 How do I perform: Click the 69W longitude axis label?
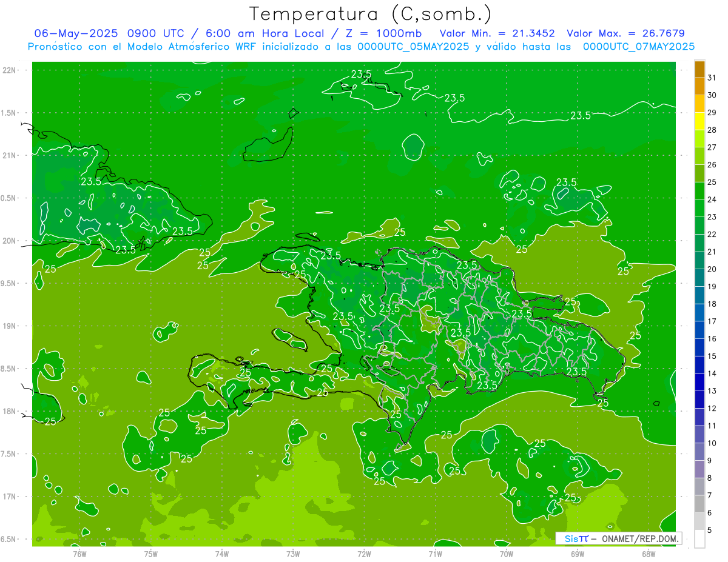pos(578,554)
